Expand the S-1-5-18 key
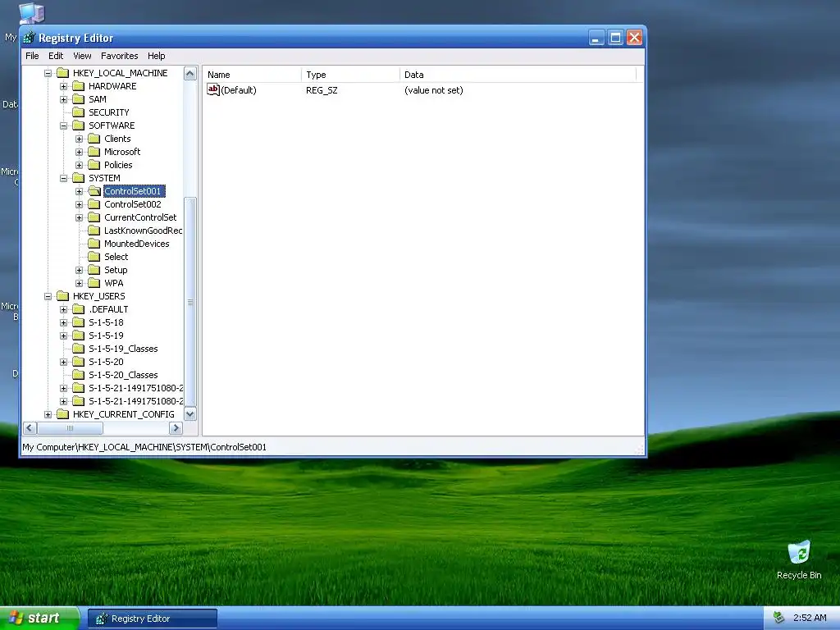Screen dimensions: 840x630 (64, 322)
